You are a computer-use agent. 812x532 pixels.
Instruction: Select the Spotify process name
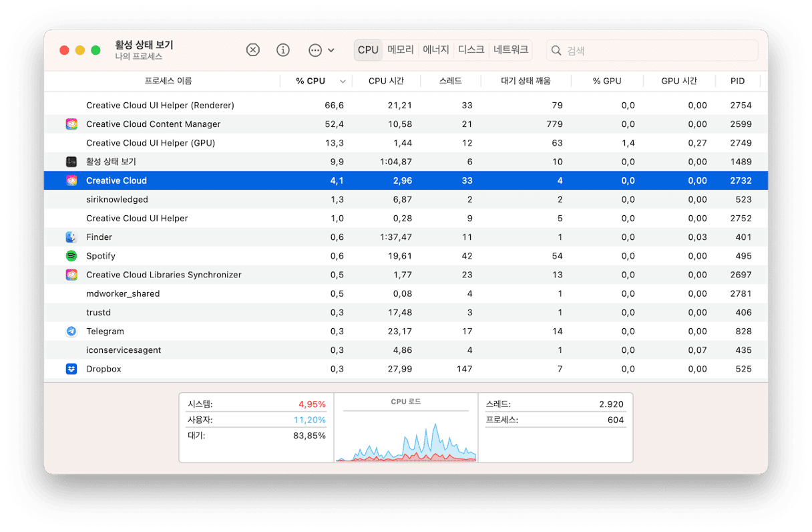[101, 256]
